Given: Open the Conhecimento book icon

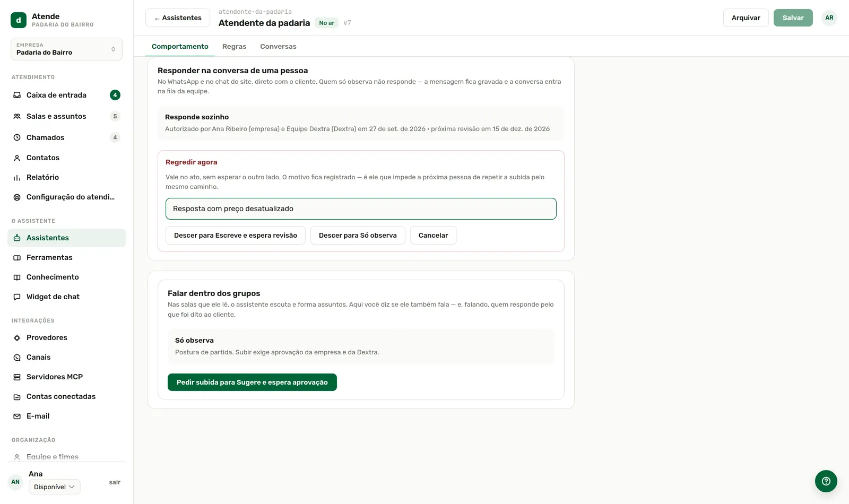Looking at the screenshot, I should (17, 277).
